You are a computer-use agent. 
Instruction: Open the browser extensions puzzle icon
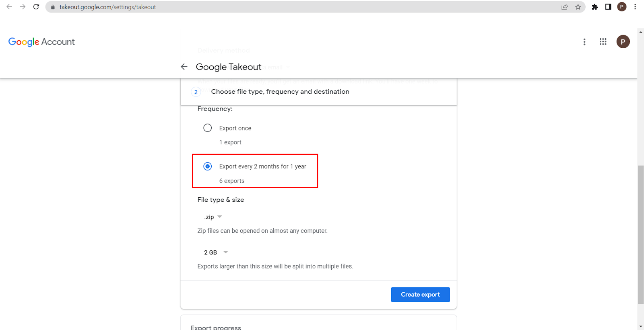click(594, 7)
